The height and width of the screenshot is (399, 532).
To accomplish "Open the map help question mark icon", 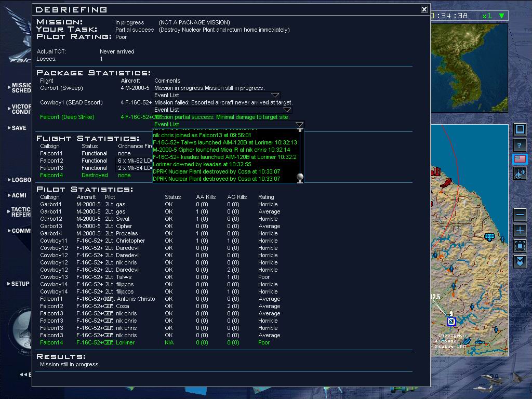I will (520, 145).
